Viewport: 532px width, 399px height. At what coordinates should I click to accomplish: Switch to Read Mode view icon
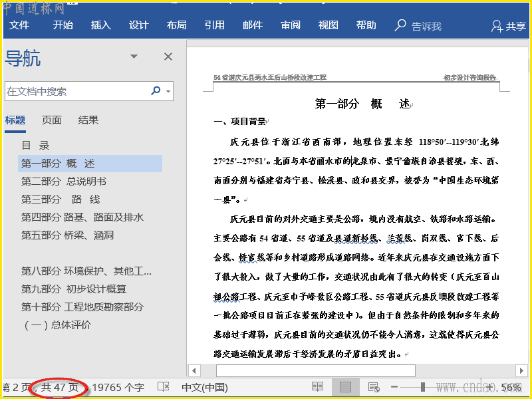tap(318, 387)
